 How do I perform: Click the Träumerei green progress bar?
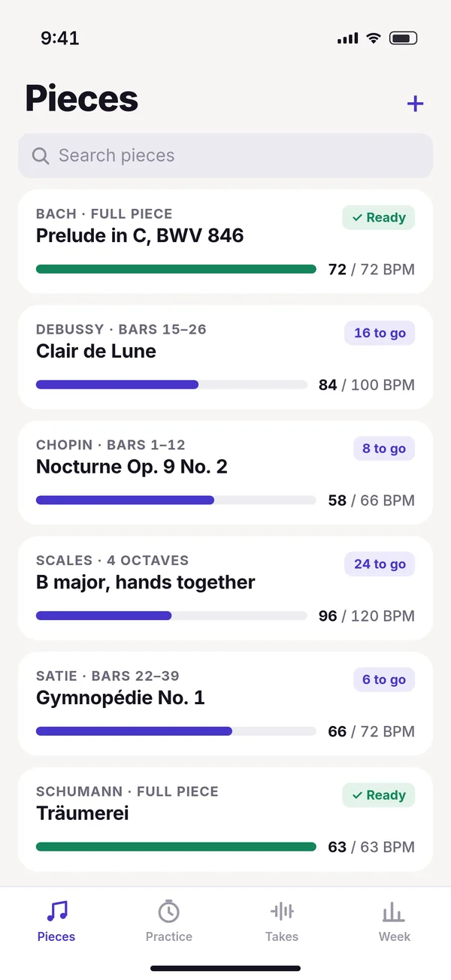[x=176, y=847]
